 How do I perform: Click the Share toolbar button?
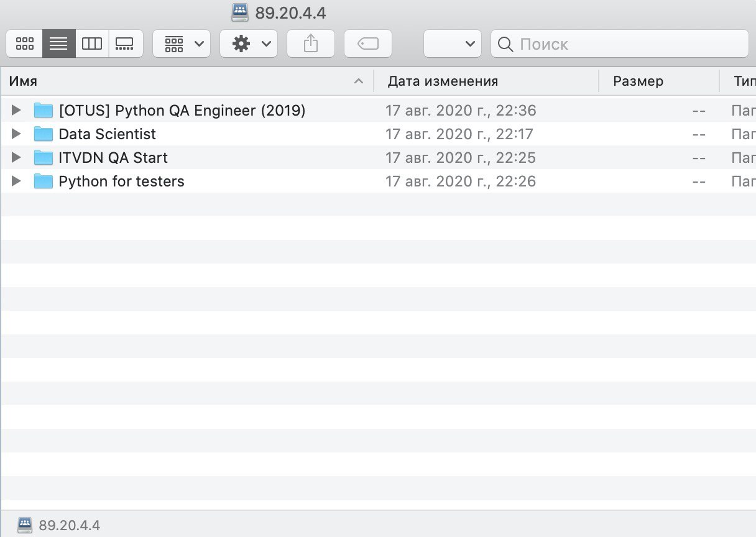[x=311, y=44]
